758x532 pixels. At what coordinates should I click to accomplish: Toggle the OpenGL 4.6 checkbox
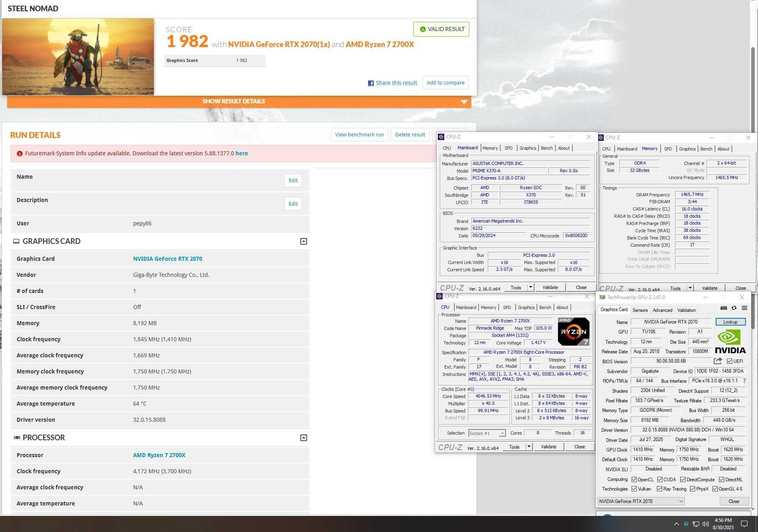tap(715, 489)
